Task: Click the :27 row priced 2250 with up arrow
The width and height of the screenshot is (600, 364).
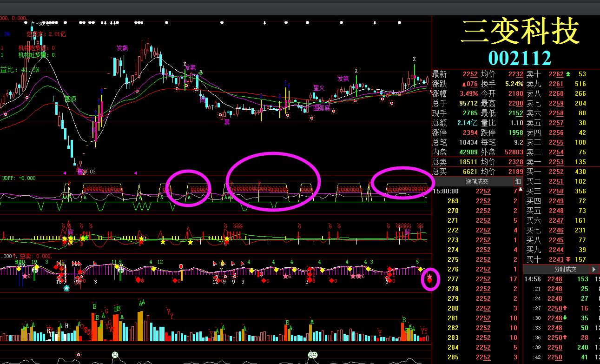Action: tap(562, 308)
